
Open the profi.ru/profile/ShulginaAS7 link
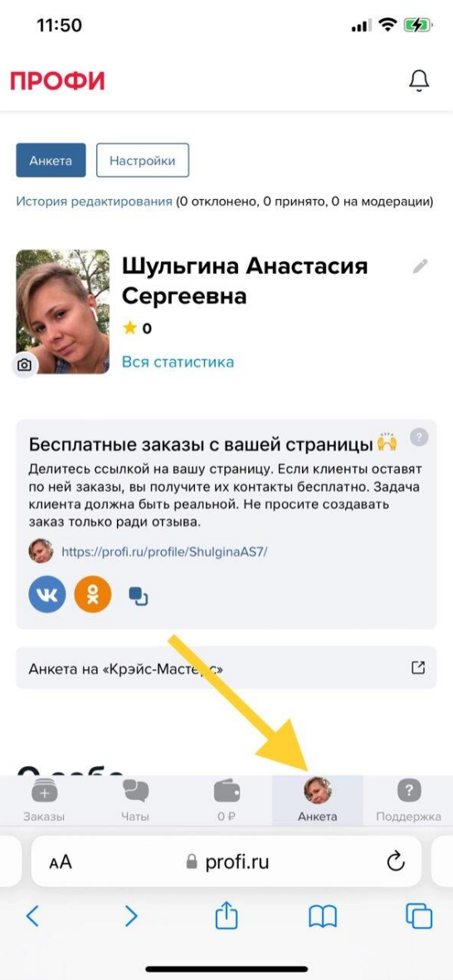(164, 552)
